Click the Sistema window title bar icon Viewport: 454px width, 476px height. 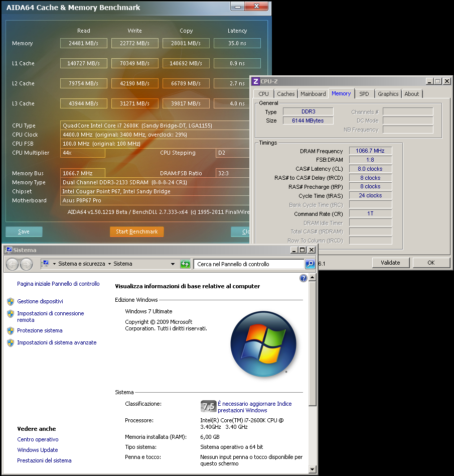pyautogui.click(x=9, y=250)
